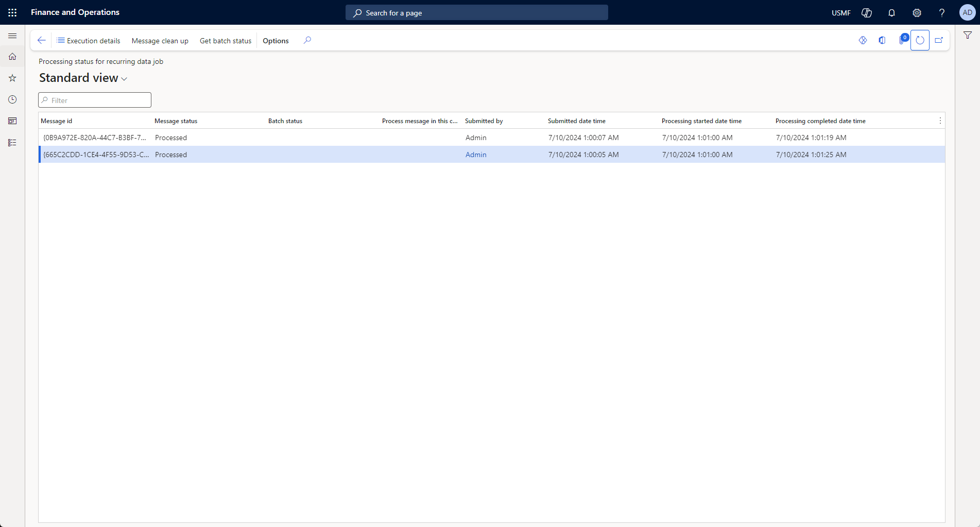980x527 pixels.
Task: Open the Help question mark icon
Action: point(941,13)
